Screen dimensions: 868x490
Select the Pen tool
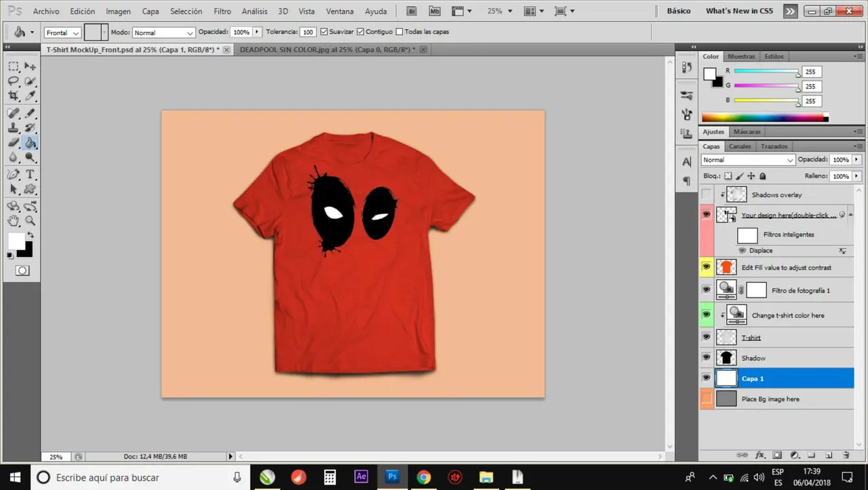tap(14, 174)
